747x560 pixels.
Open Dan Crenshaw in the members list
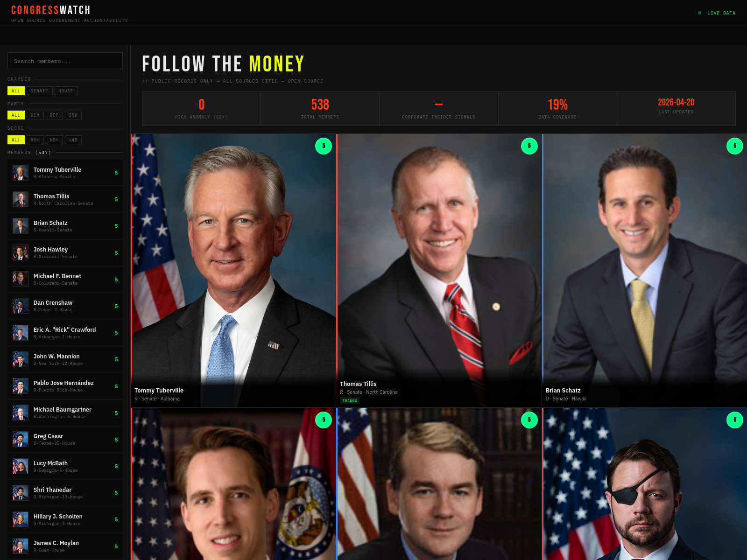(65, 306)
